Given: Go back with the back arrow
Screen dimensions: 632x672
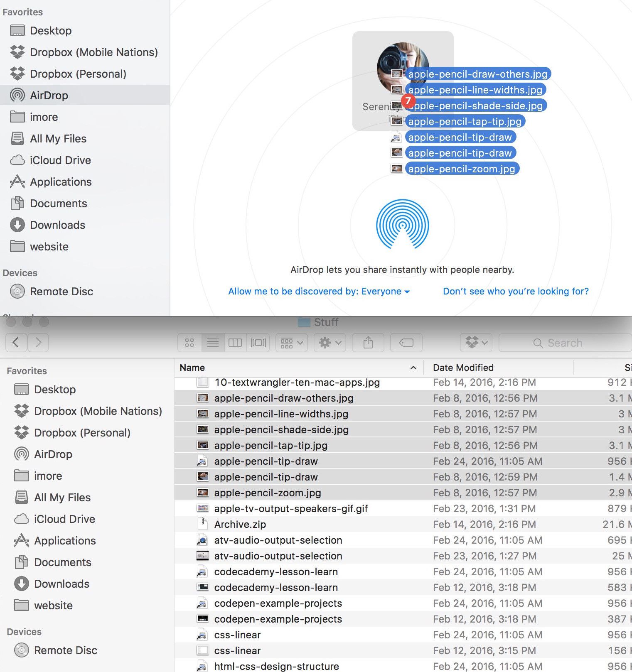Looking at the screenshot, I should [x=16, y=342].
